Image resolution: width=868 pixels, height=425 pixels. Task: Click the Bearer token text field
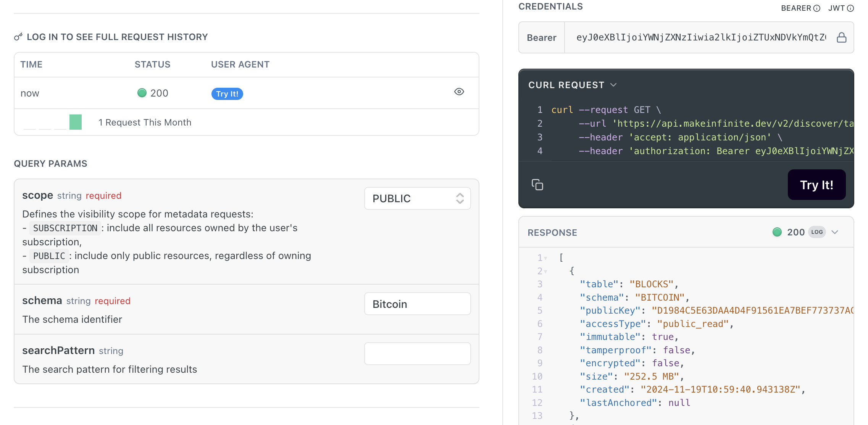click(x=700, y=37)
